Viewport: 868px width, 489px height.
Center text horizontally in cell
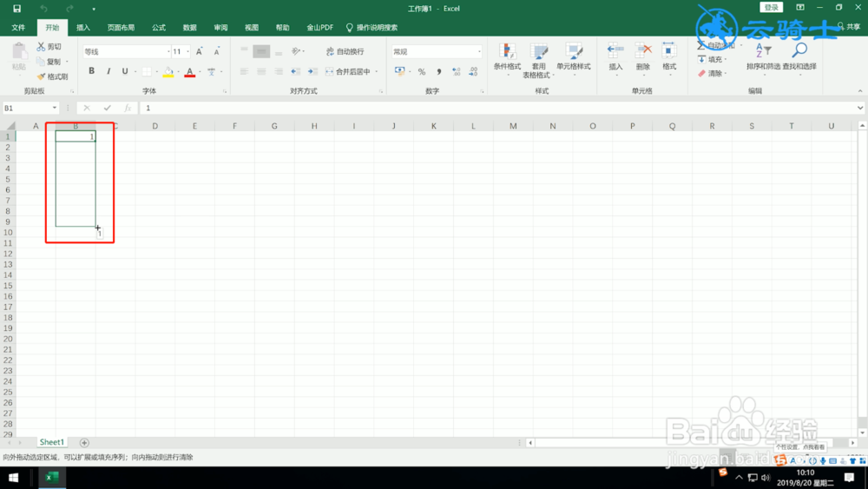(261, 71)
